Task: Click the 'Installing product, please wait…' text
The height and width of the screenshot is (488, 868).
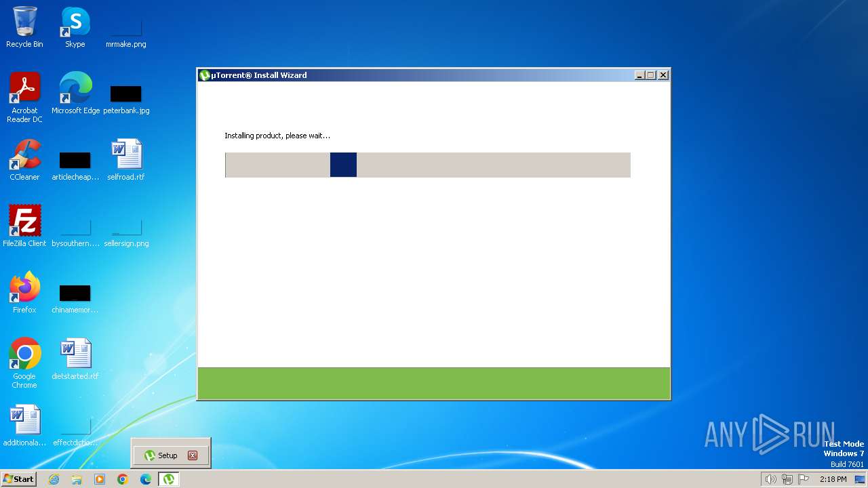Action: point(277,136)
